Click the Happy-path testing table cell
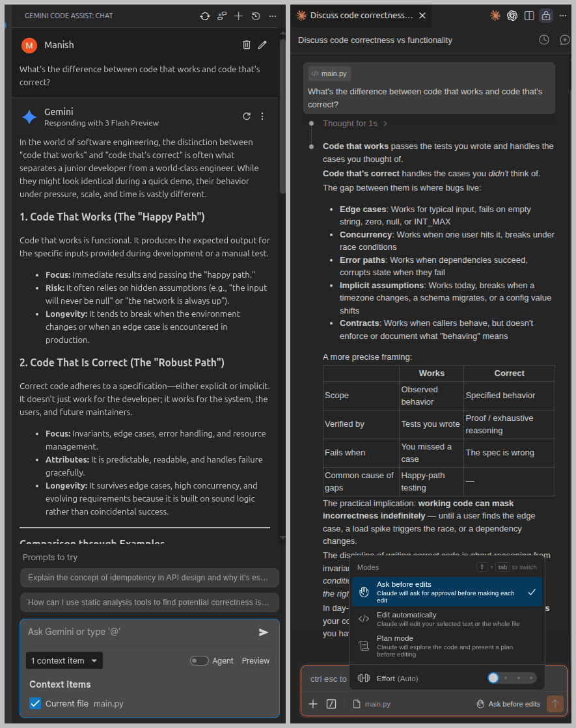 coord(431,481)
